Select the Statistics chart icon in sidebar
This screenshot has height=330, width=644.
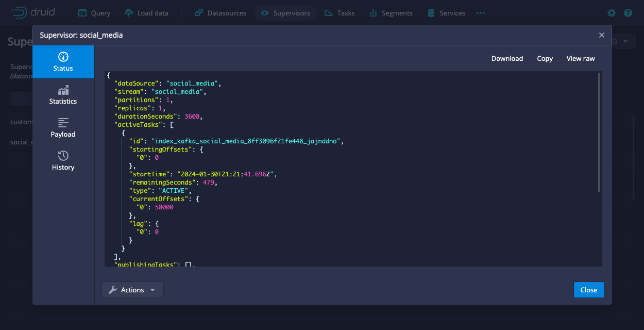[63, 90]
